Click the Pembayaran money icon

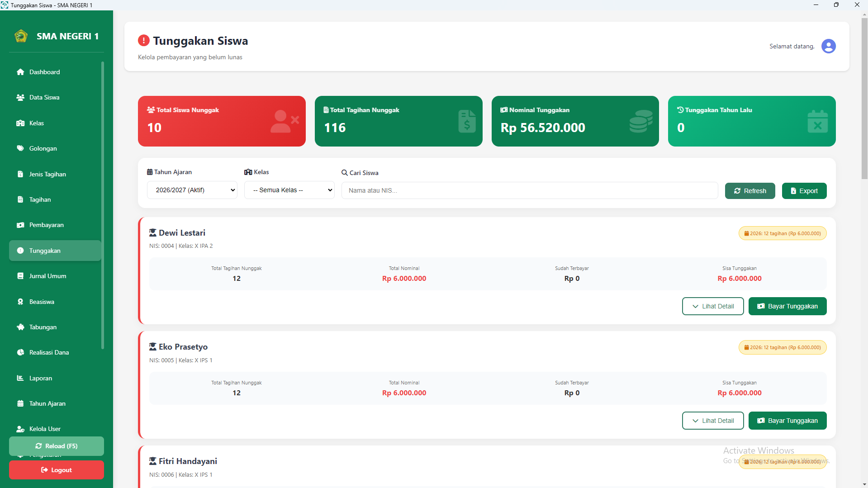click(x=20, y=225)
